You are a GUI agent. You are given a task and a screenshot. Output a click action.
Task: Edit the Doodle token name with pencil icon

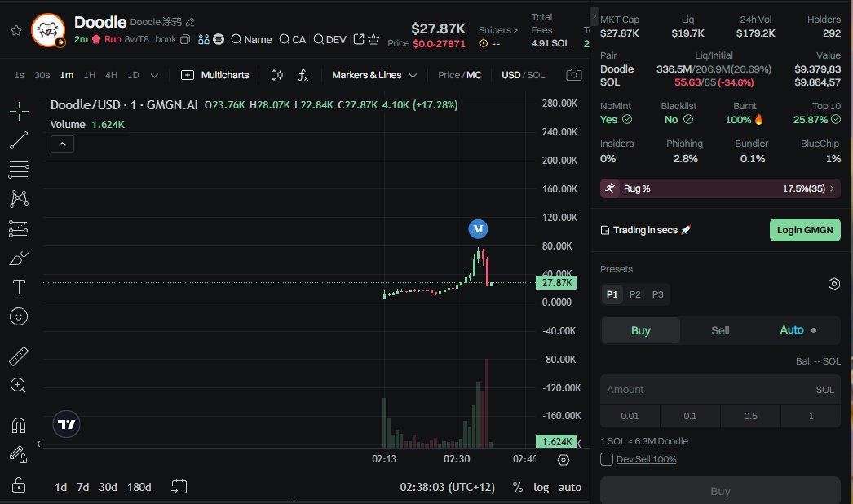190,22
